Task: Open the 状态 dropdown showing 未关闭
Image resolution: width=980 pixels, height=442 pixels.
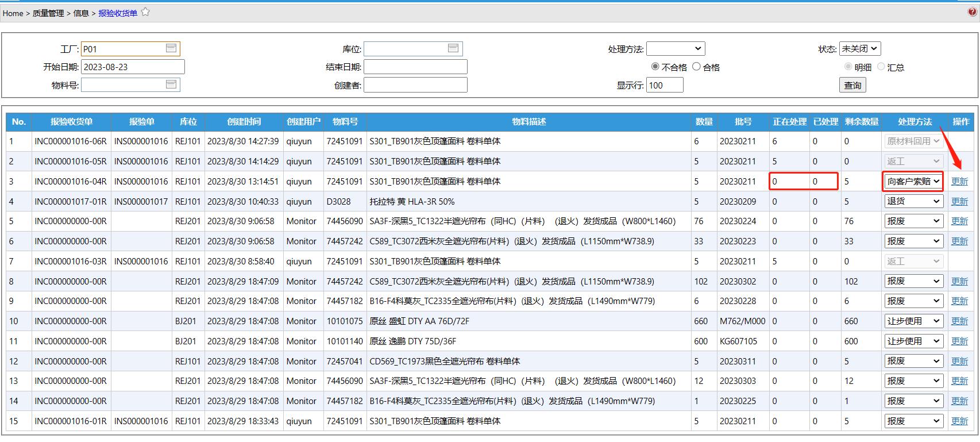Action: coord(860,49)
